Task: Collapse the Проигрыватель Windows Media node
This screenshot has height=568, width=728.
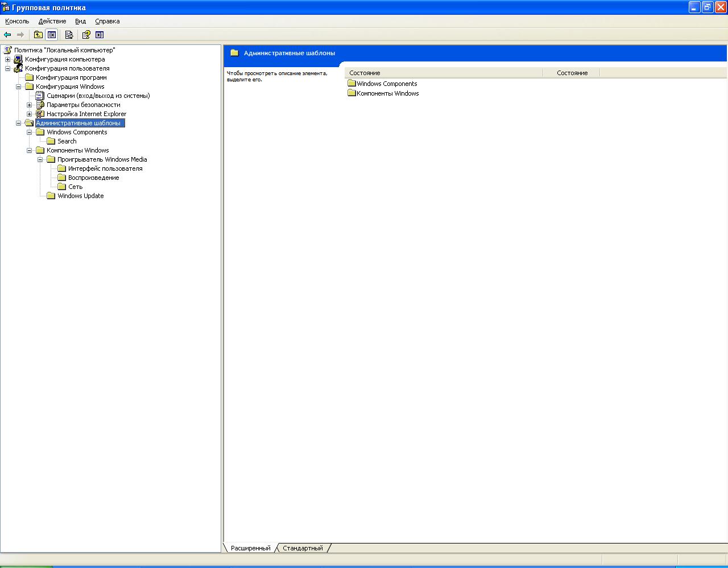Action: [x=40, y=159]
